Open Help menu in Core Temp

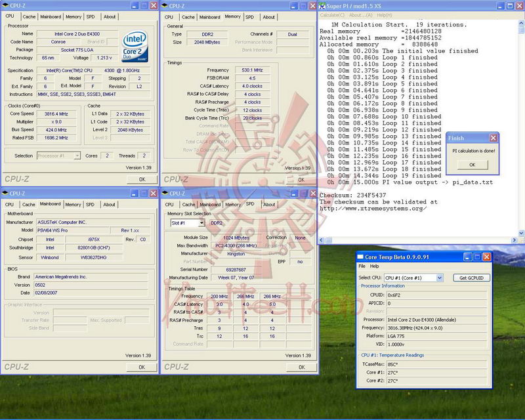pyautogui.click(x=374, y=266)
